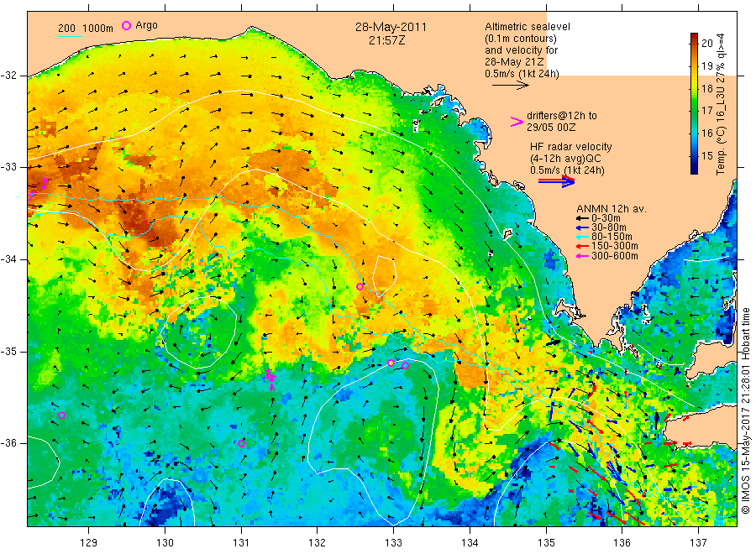
Task: Click the '28-May-2011' date title
Action: (391, 27)
